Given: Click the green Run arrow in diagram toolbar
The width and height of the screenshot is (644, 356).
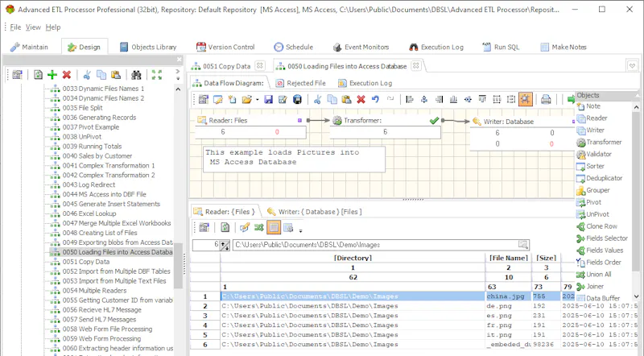Looking at the screenshot, I should point(571,99).
